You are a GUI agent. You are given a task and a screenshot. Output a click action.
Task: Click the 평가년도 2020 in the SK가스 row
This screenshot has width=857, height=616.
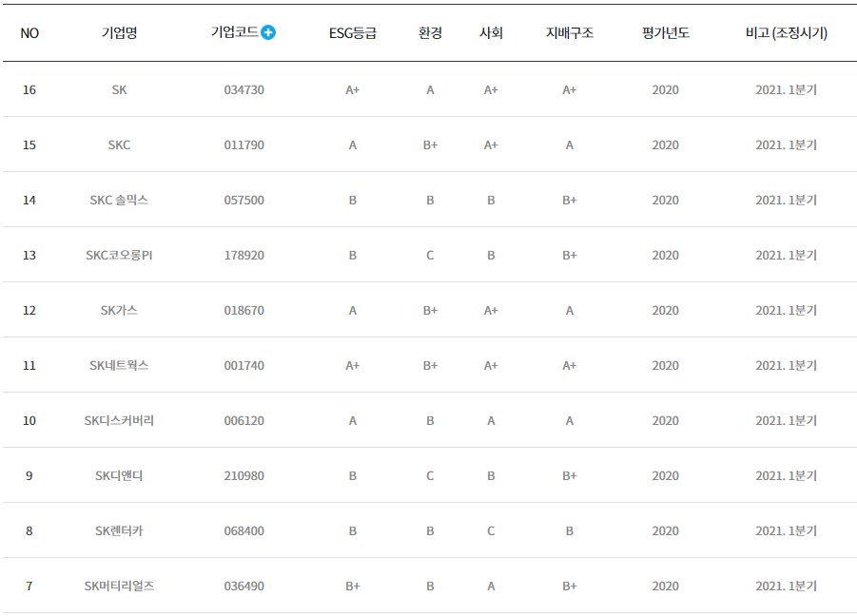pyautogui.click(x=665, y=310)
